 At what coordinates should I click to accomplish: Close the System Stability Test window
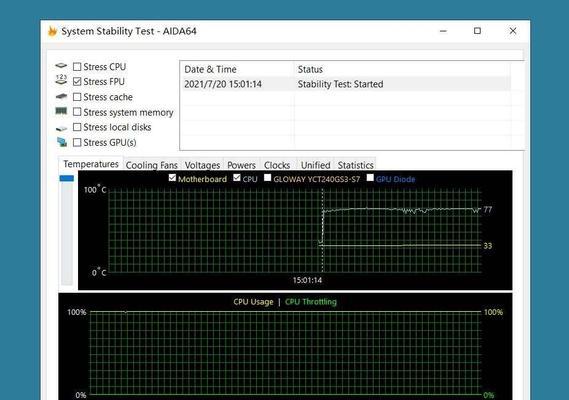[513, 31]
